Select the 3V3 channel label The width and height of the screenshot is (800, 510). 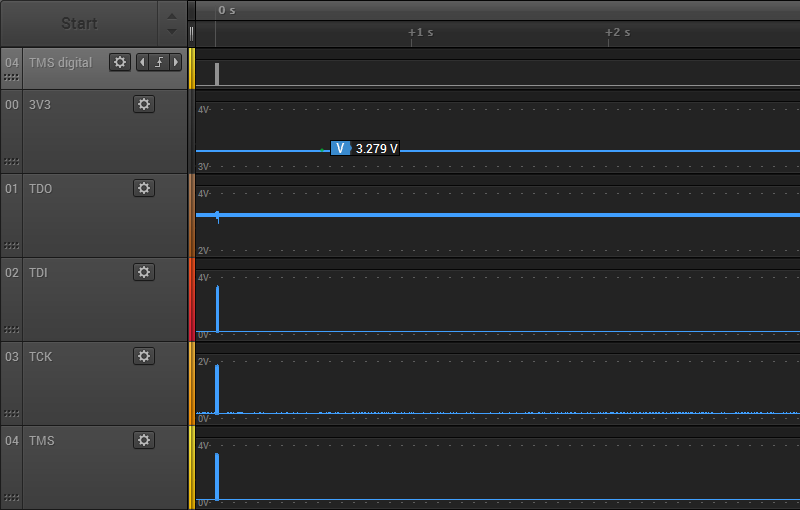40,105
